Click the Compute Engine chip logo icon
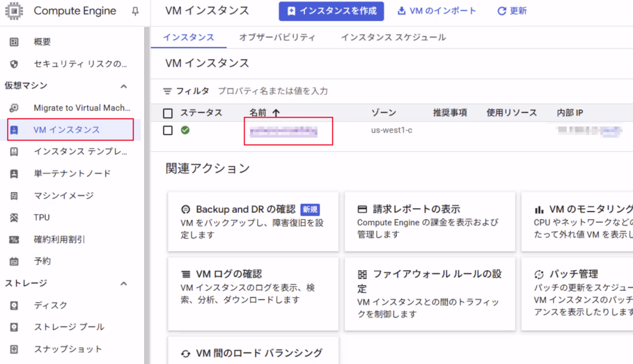This screenshot has width=633, height=364. click(x=14, y=11)
